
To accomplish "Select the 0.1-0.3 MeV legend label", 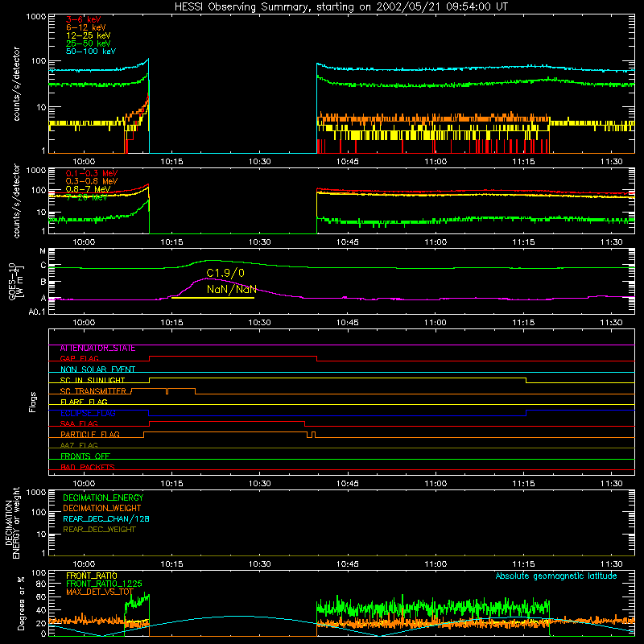I will point(92,173).
